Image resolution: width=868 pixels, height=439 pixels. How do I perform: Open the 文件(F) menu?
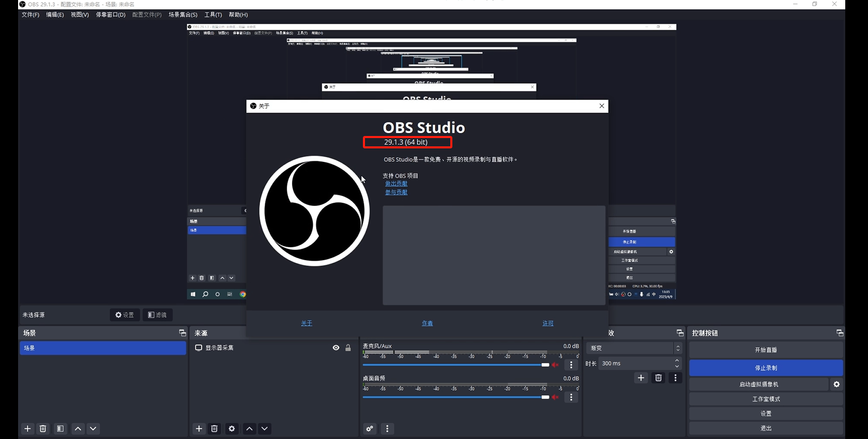(31, 14)
